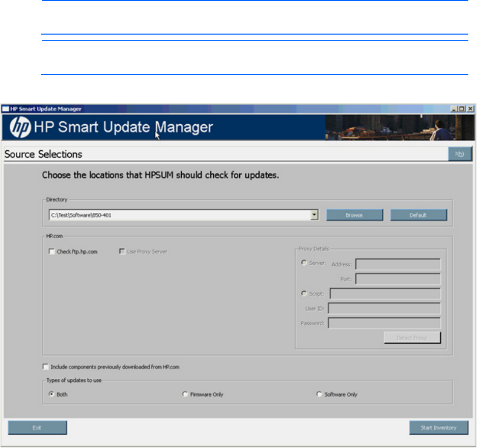
Task: Choose Firmware Only update type
Action: point(185,394)
